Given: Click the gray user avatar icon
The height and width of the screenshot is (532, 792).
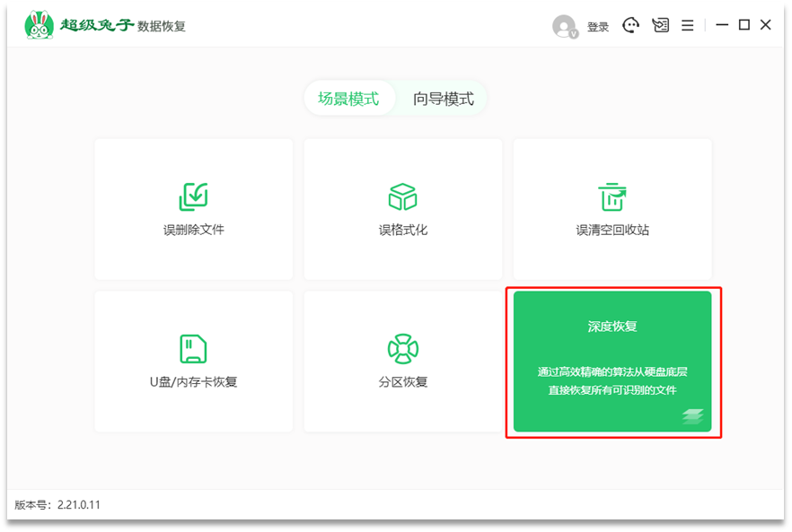Looking at the screenshot, I should 564,27.
